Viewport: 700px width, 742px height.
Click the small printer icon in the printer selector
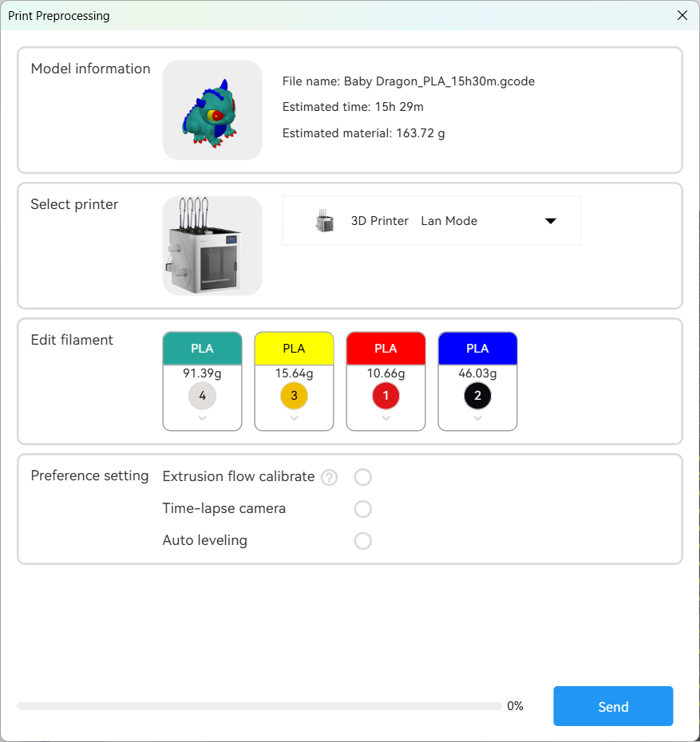tap(324, 221)
